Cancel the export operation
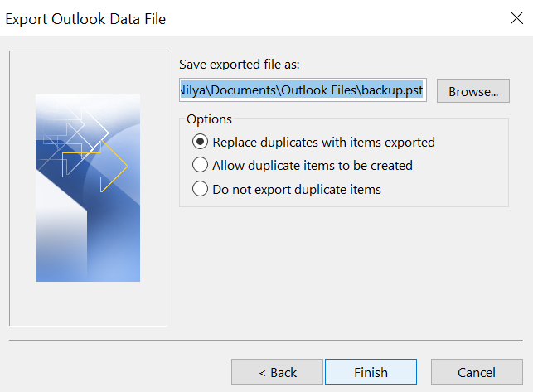533x392 pixels. tap(477, 372)
